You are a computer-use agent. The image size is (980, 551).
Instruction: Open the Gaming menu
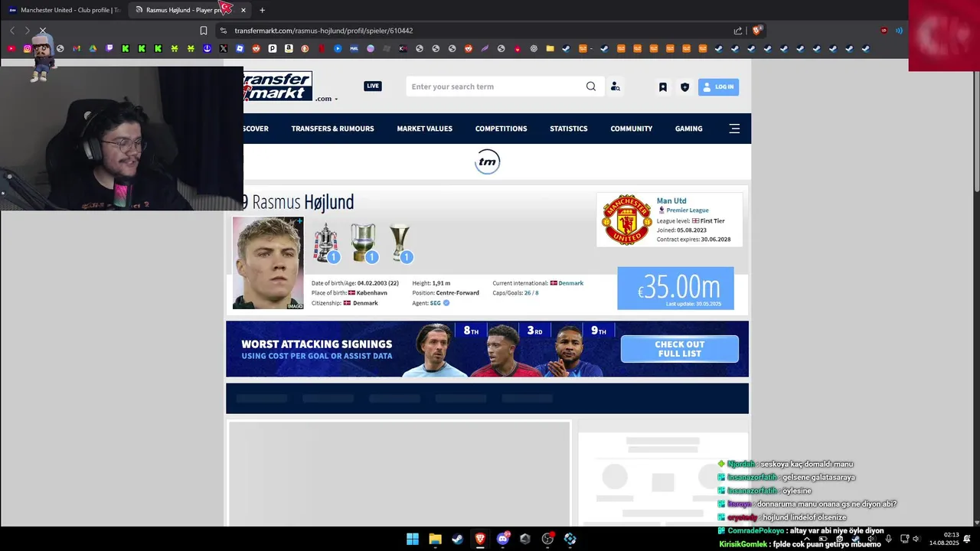click(x=688, y=129)
